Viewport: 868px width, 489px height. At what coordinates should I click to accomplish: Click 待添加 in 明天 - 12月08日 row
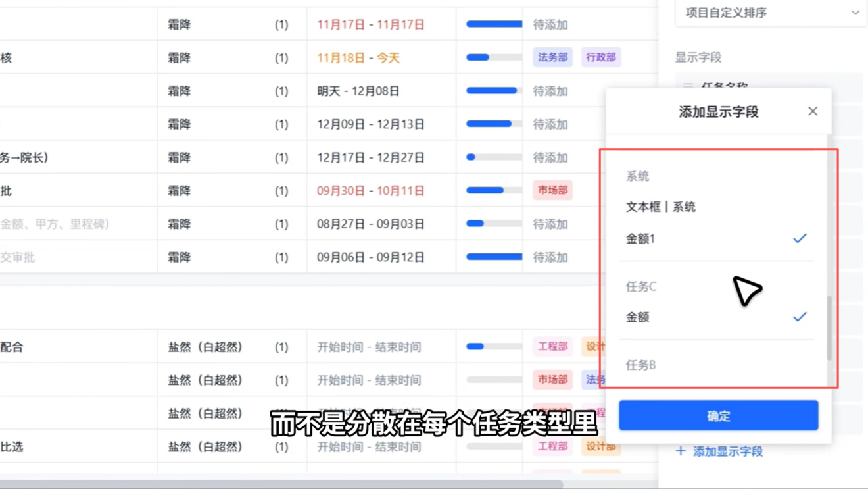550,91
